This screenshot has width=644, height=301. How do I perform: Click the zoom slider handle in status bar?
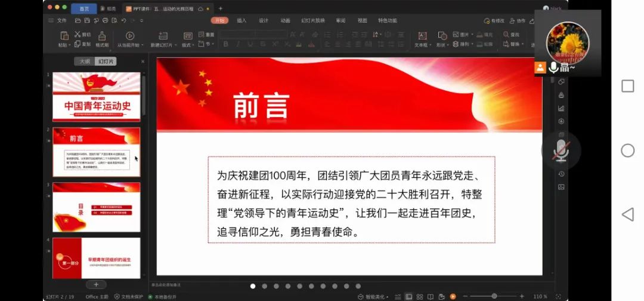pyautogui.click(x=494, y=296)
